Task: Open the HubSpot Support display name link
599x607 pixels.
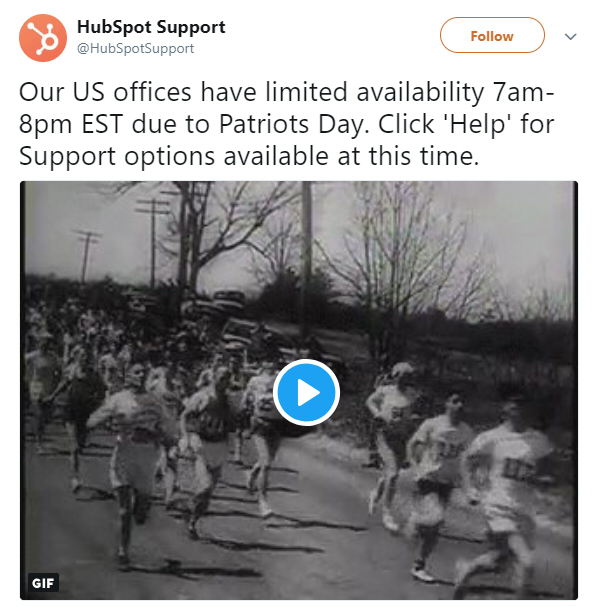Action: 151,27
